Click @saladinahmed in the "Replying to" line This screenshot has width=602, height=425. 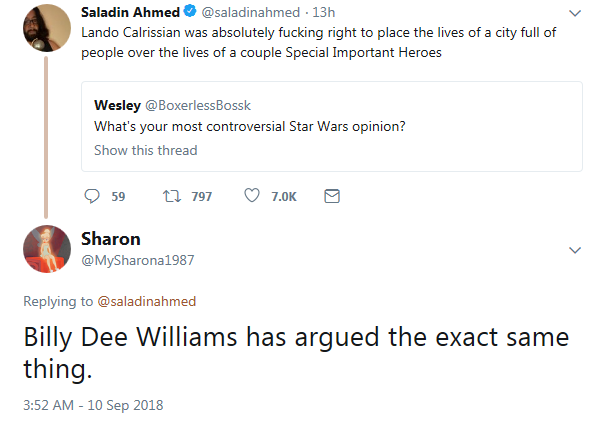(x=147, y=301)
